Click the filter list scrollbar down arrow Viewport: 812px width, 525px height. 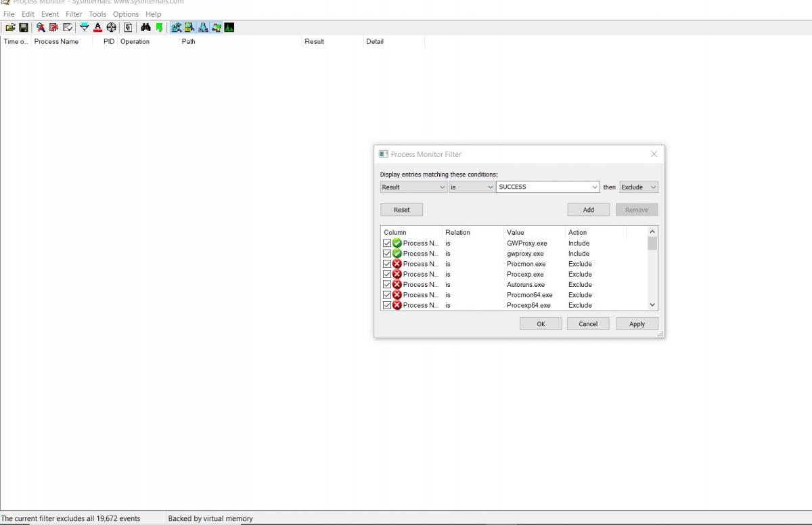coord(652,305)
